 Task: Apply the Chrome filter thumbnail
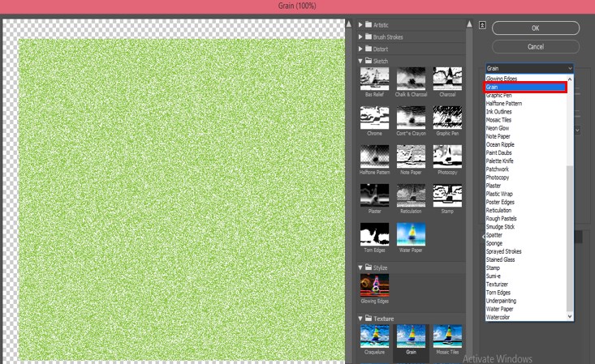(x=374, y=118)
